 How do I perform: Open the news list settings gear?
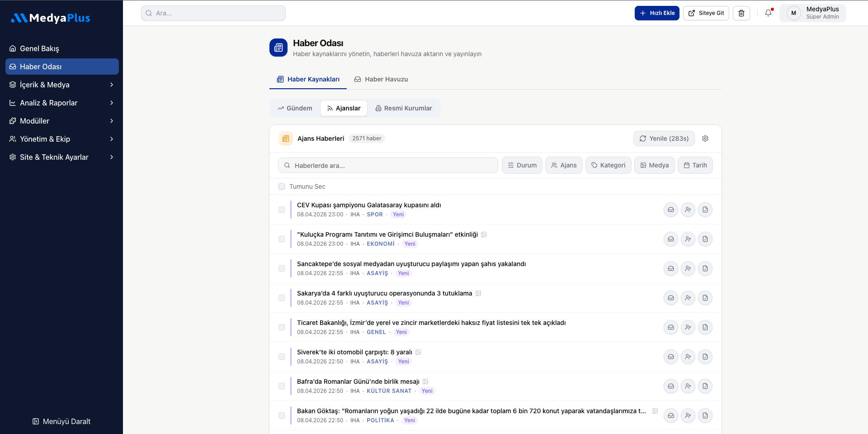705,138
